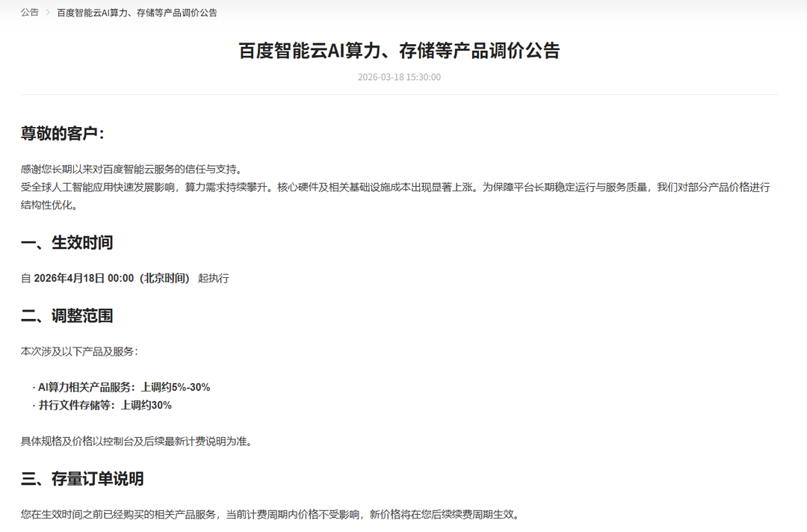Click the bullet 并行文件存储等:上调约30%
This screenshot has width=807, height=532.
102,406
